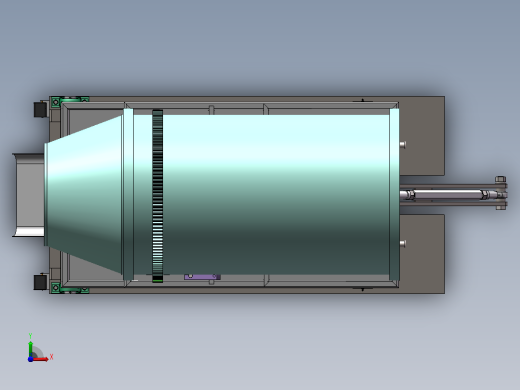This screenshot has width=520, height=390.
Task: Select the toothed ring gear around the drum
Action: (x=158, y=196)
